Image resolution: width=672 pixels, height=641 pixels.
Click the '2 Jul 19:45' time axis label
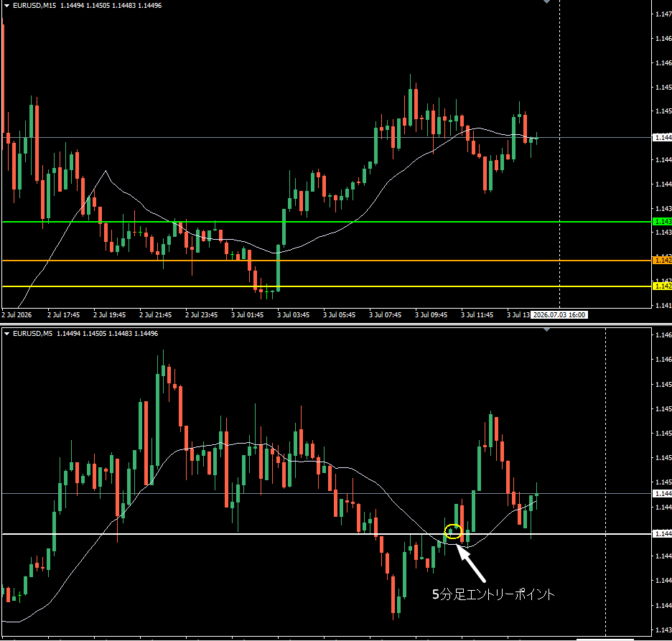coord(109,315)
